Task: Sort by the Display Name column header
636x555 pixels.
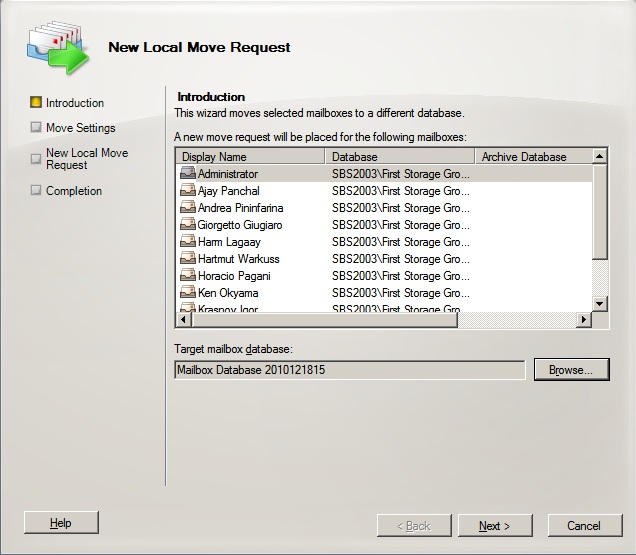Action: click(x=250, y=156)
